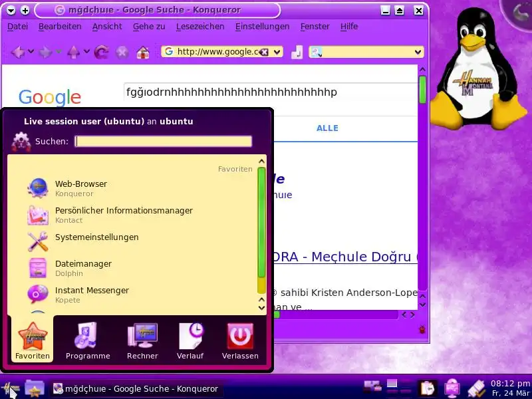Open the clipboard icon in system tray
The height and width of the screenshot is (399, 532).
[x=427, y=388]
